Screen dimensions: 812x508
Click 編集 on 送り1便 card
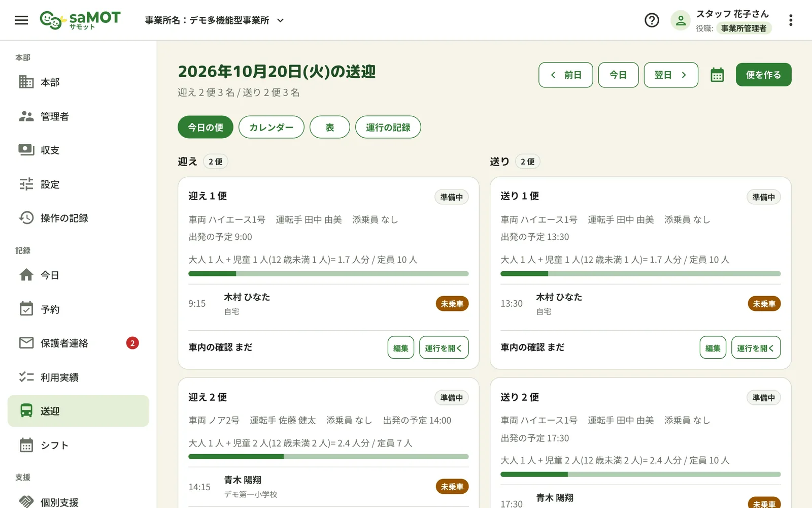(713, 347)
